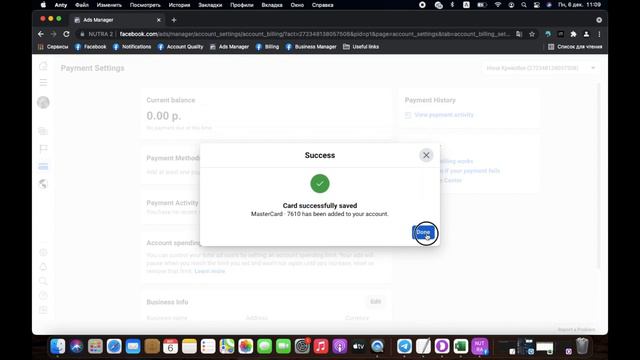
Task: Click the Done button in Success dialog
Action: pos(423,232)
